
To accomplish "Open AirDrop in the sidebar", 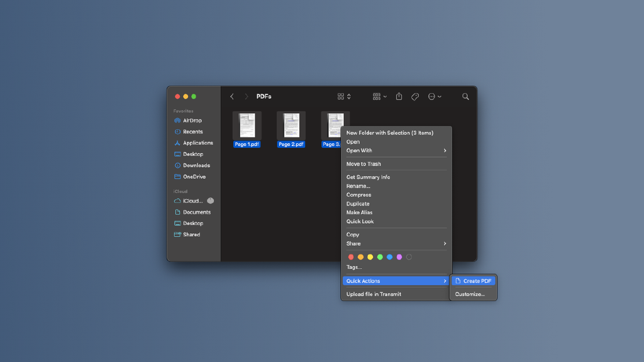I will click(x=192, y=121).
